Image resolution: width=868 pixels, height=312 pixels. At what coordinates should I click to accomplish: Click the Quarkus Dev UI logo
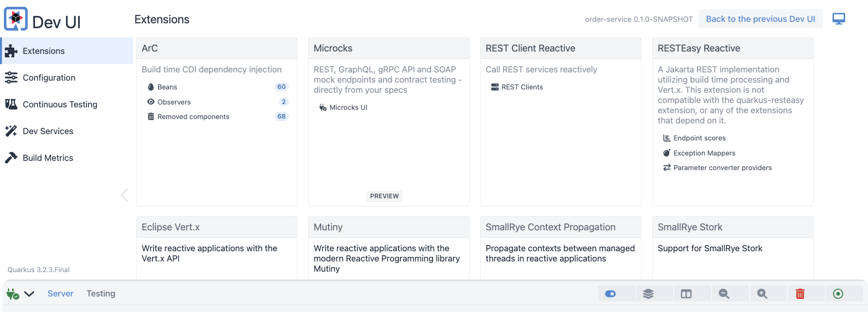pyautogui.click(x=16, y=19)
